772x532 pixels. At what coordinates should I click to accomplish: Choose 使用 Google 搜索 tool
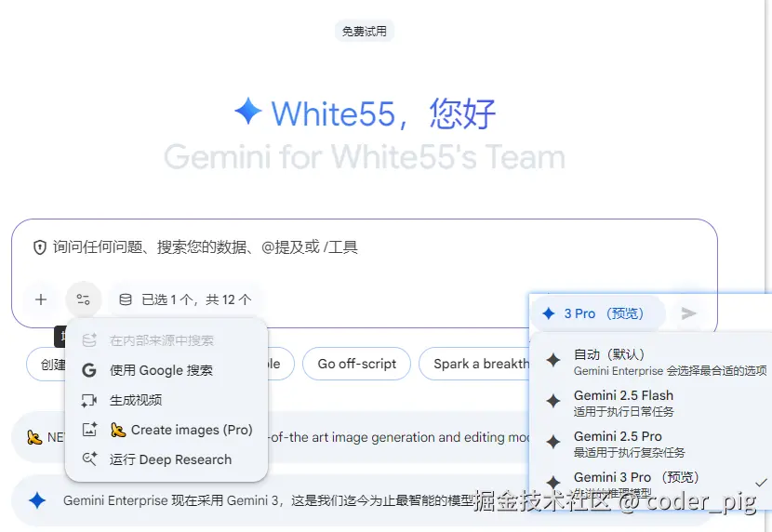166,370
